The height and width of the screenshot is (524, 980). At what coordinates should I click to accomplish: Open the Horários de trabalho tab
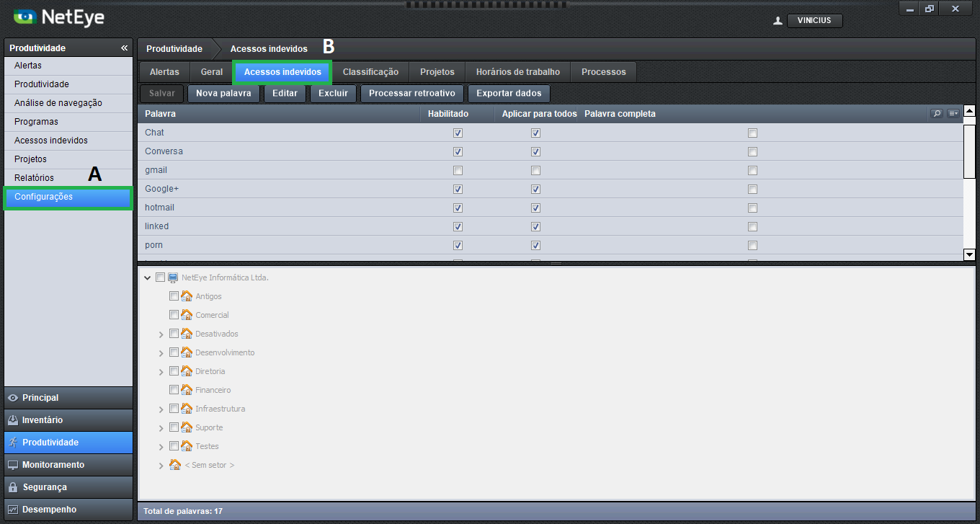[517, 72]
